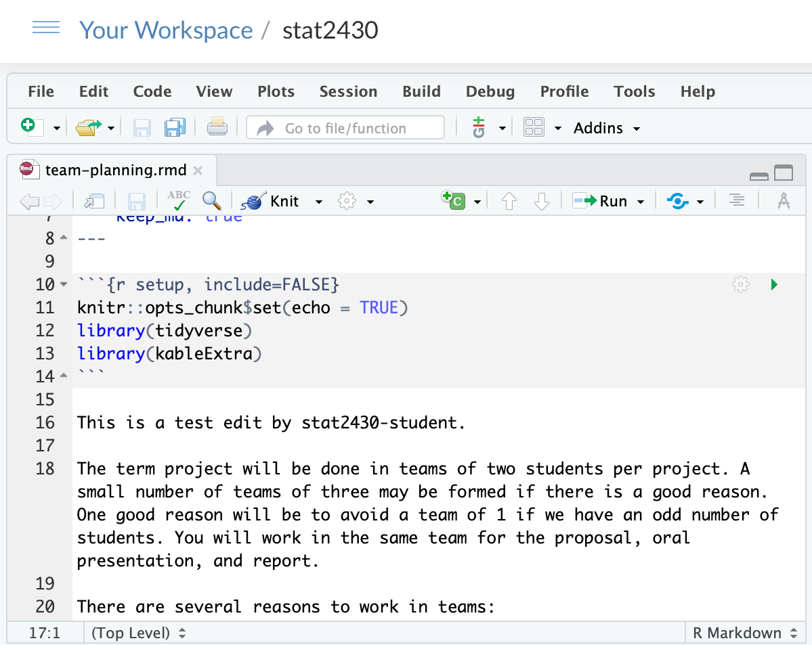Open the File menu
Viewport: 812px width, 645px height.
pyautogui.click(x=41, y=91)
